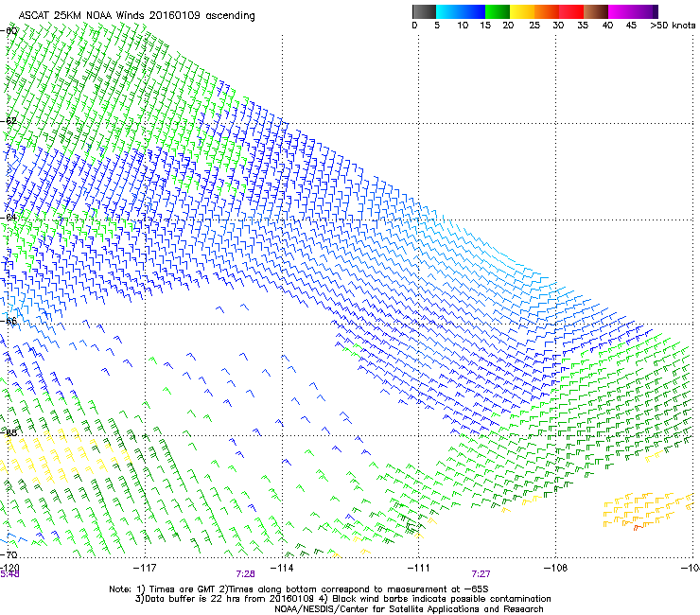This screenshot has height=615, width=700.
Task: Select the blue 10–15 knots legend segment
Action: pyautogui.click(x=473, y=11)
